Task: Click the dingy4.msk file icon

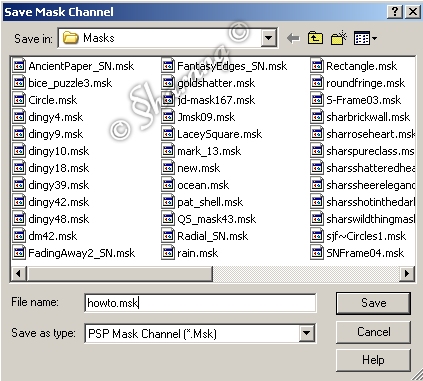Action: point(19,117)
